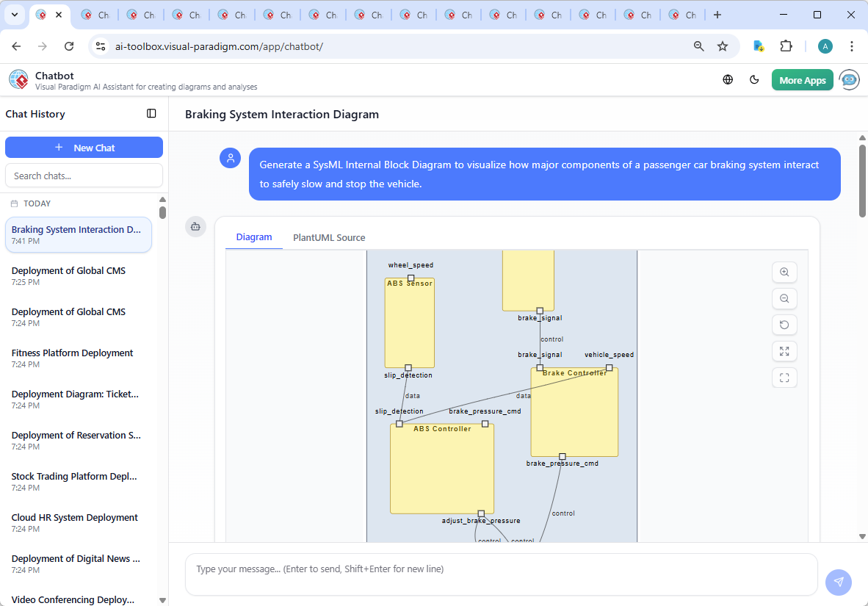The image size is (868, 606).
Task: Open the chatbot assistant icon
Action: pos(849,79)
